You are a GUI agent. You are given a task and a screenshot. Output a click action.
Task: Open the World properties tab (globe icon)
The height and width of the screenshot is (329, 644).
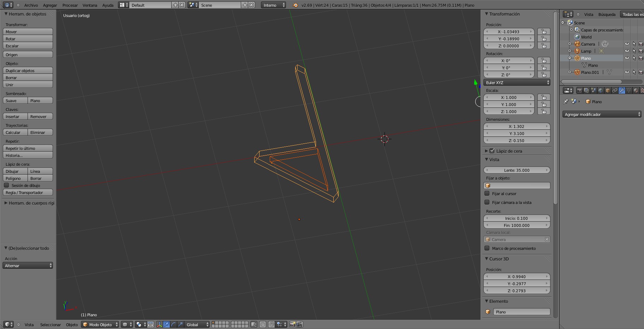(601, 90)
